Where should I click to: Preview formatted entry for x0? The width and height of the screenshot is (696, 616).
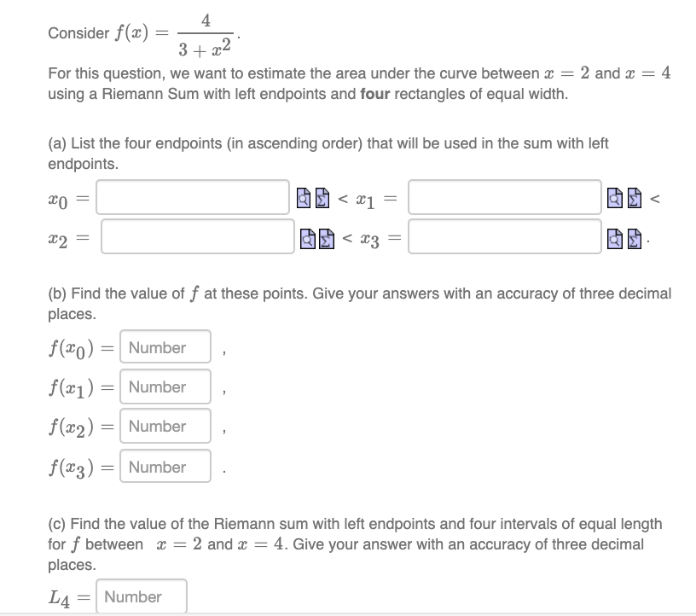point(304,198)
